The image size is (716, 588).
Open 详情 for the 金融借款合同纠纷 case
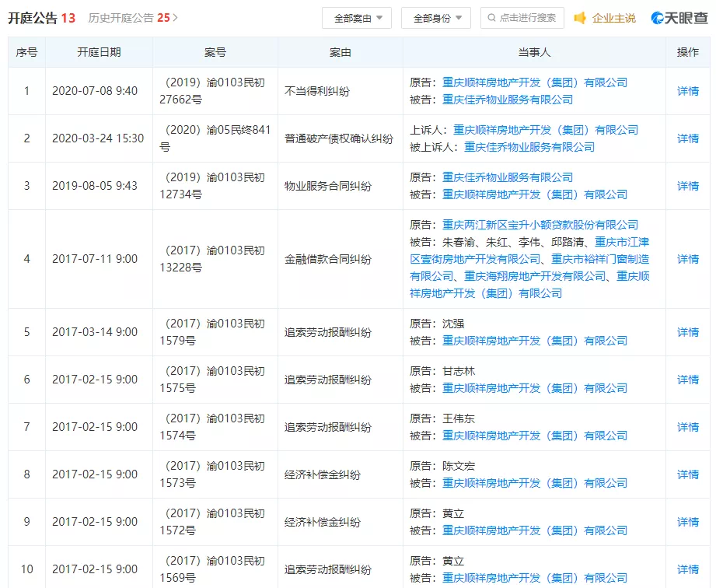(688, 259)
